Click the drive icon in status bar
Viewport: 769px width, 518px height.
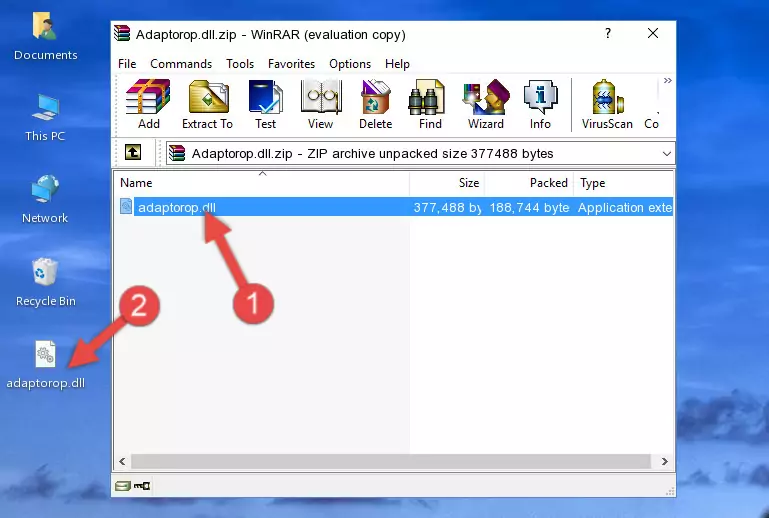[x=123, y=486]
